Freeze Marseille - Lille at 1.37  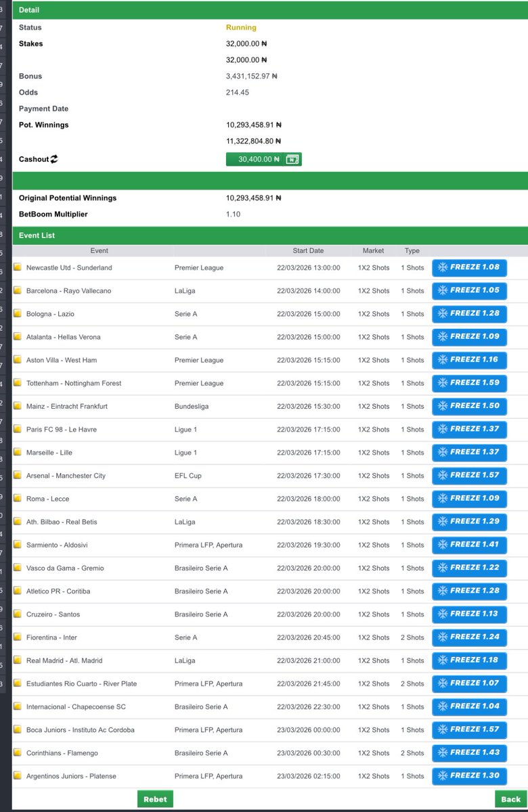pyautogui.click(x=469, y=453)
